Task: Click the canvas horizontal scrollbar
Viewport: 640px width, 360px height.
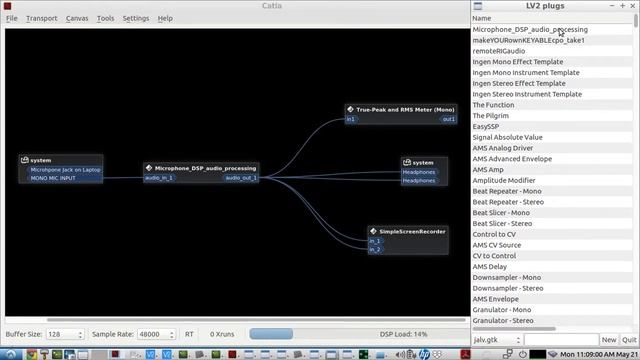Action: point(256,320)
